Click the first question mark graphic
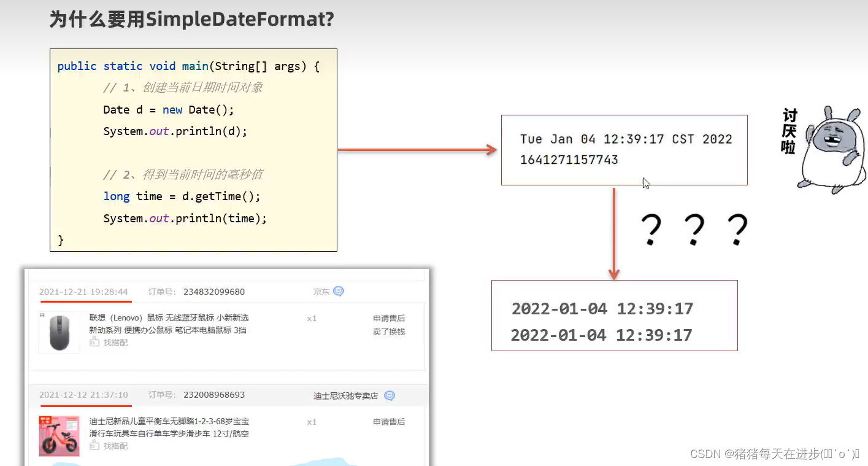Image resolution: width=868 pixels, height=466 pixels. pos(651,229)
